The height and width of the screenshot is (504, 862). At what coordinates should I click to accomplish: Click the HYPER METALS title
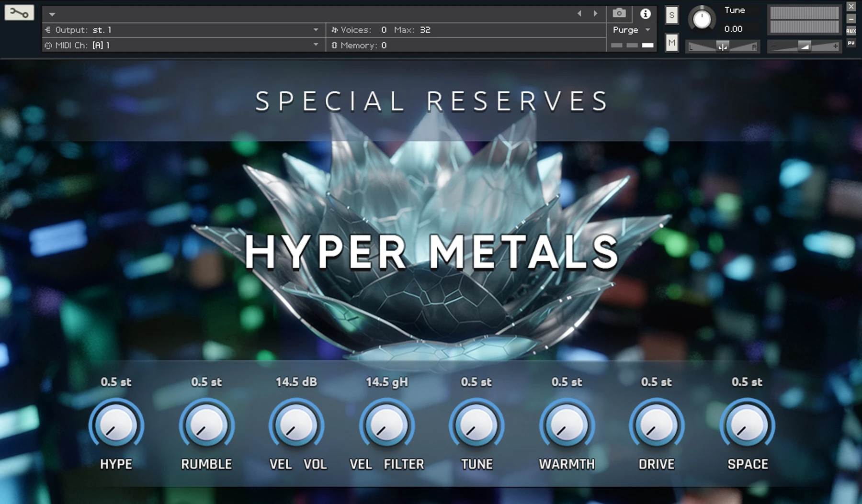click(432, 252)
